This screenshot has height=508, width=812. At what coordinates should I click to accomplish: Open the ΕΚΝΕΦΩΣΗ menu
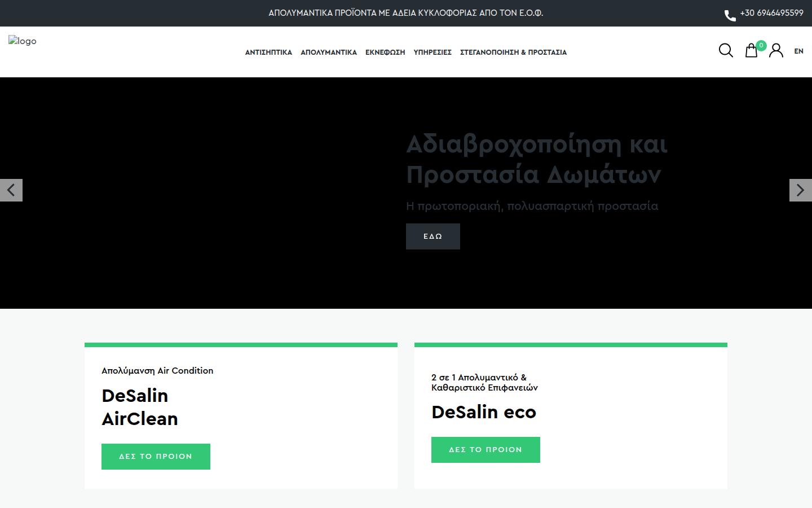coord(385,52)
